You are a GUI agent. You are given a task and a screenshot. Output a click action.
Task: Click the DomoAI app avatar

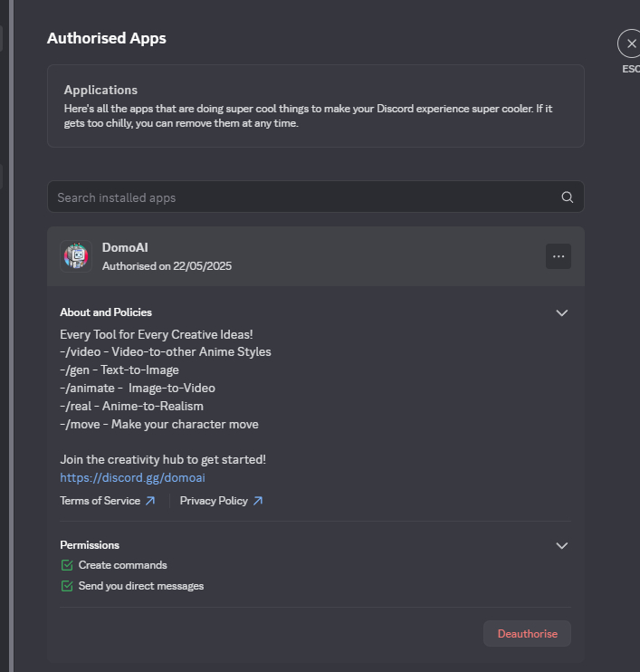(x=76, y=257)
